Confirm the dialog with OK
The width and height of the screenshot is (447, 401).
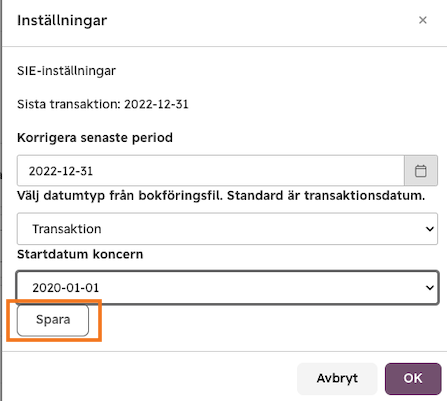pos(413,378)
